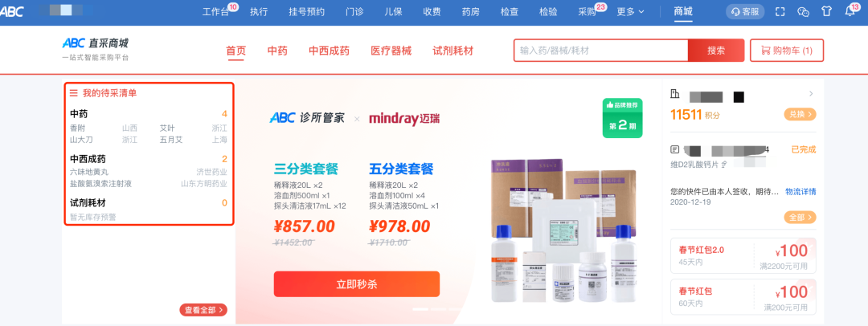
Task: Expand the clinic info chevron arrow
Action: tap(811, 93)
